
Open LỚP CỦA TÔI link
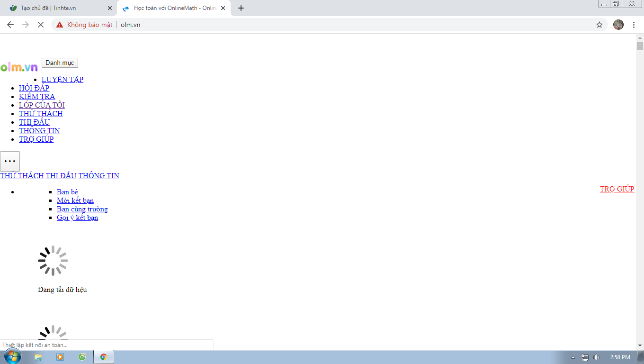42,105
